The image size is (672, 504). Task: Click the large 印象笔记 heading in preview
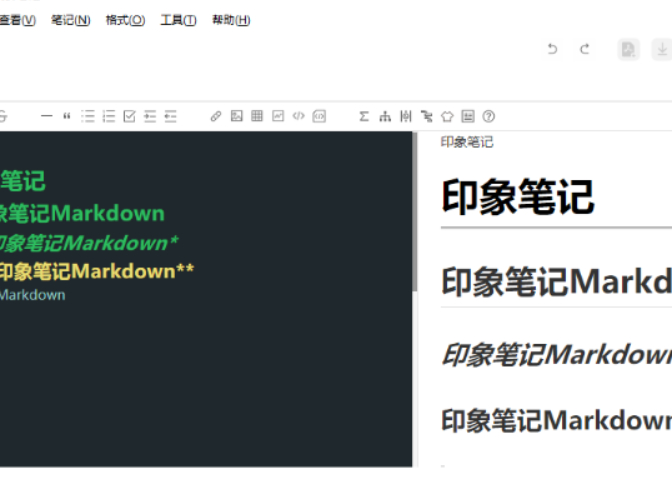coord(518,197)
